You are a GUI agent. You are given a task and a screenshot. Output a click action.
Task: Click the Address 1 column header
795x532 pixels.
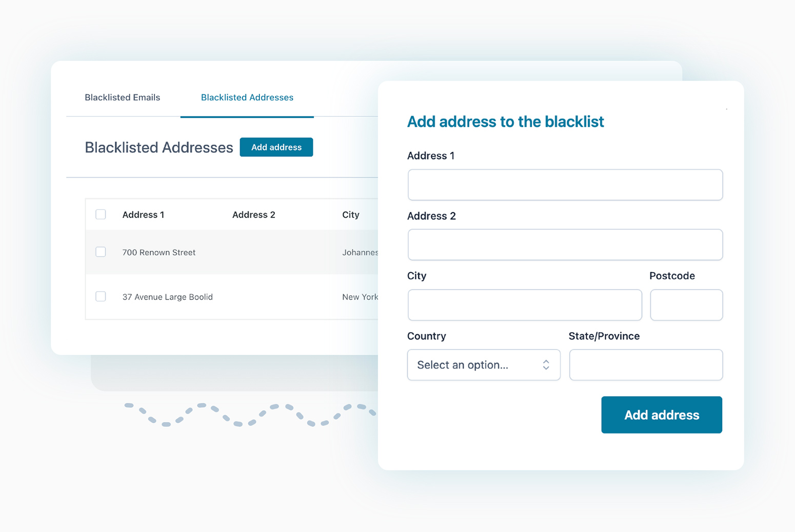[x=143, y=214]
